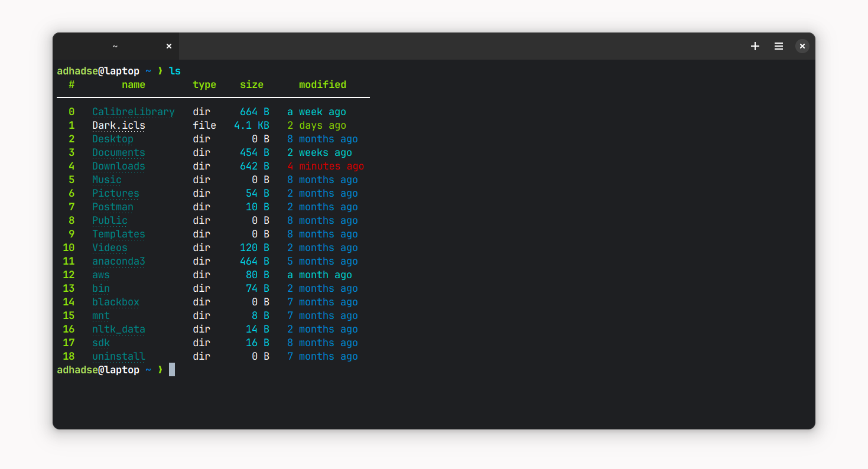This screenshot has height=469, width=868.
Task: Select the tilde home tab
Action: [115, 45]
